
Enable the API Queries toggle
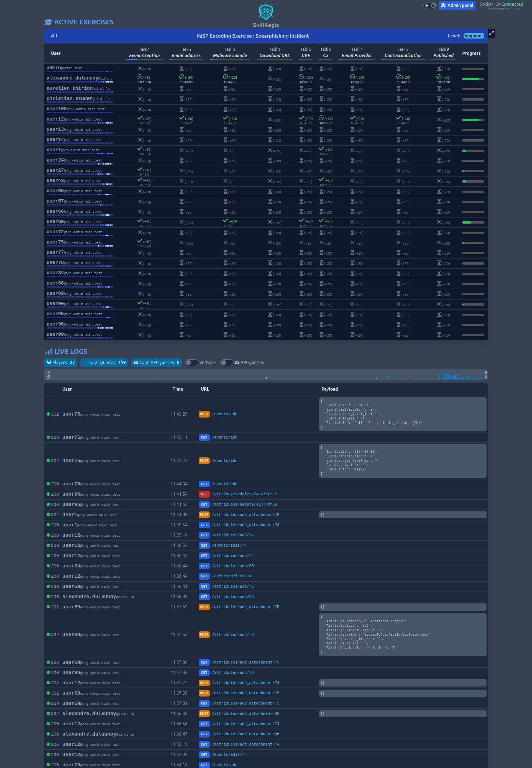pos(226,363)
